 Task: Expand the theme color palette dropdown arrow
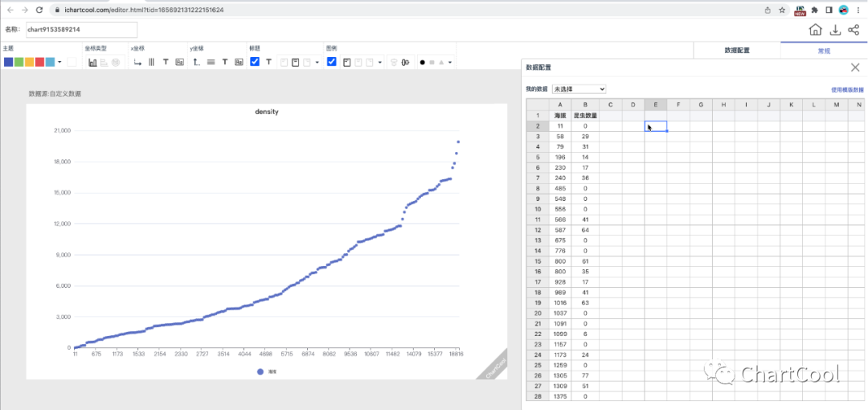(x=59, y=62)
